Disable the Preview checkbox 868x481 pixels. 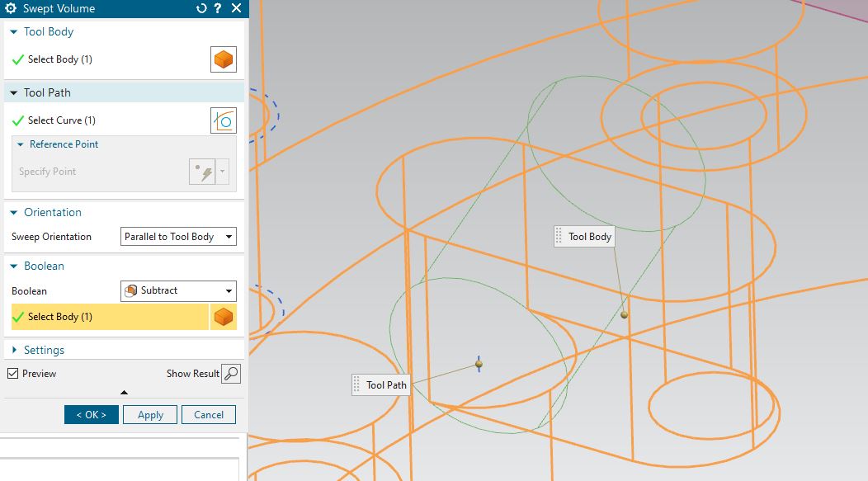[12, 373]
